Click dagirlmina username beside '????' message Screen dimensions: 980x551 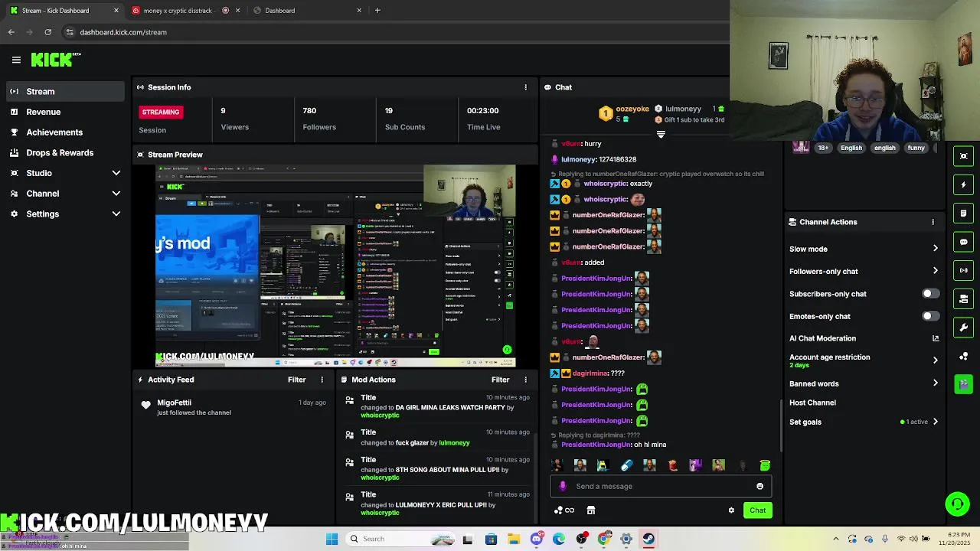click(590, 373)
